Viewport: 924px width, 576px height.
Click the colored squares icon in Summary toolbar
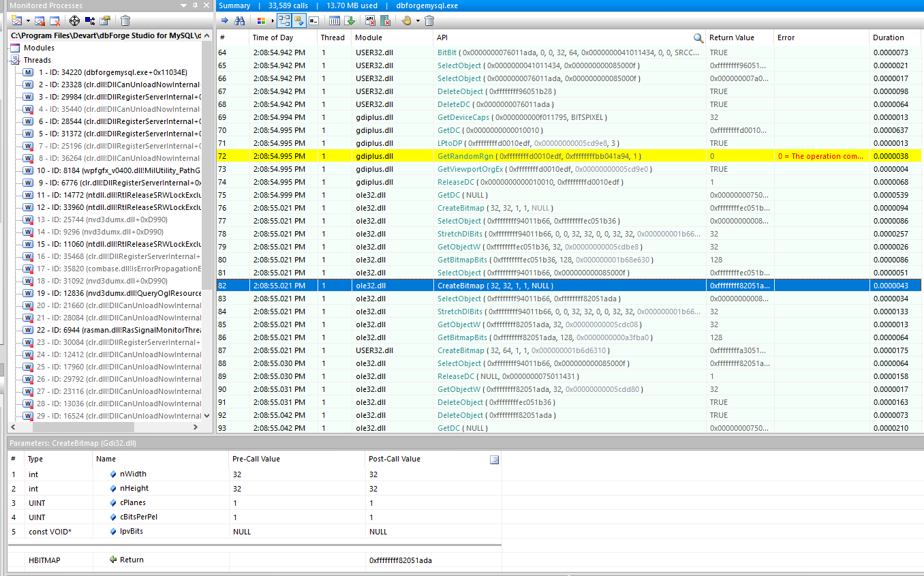[261, 20]
